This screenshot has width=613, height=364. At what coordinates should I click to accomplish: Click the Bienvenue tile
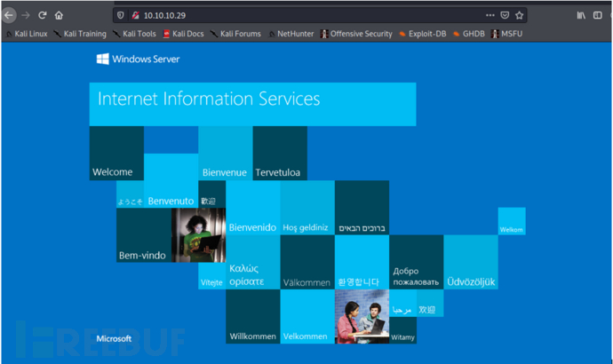point(225,153)
